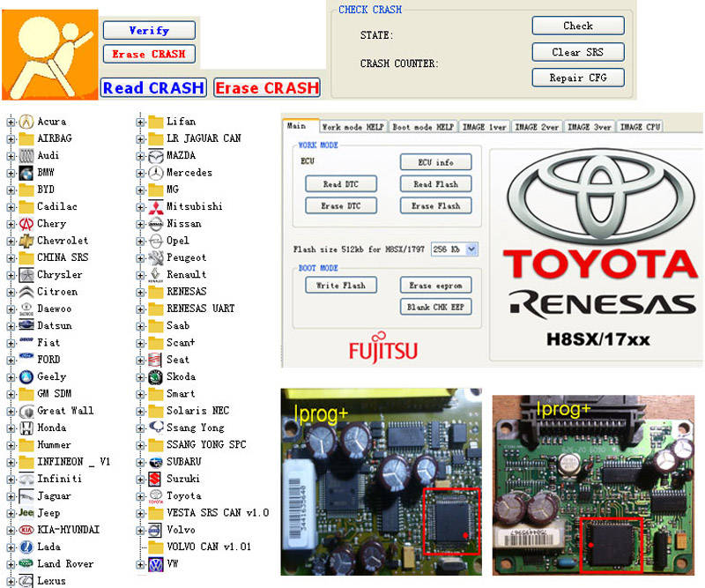Open the IMAGE CPU tab

tap(640, 127)
